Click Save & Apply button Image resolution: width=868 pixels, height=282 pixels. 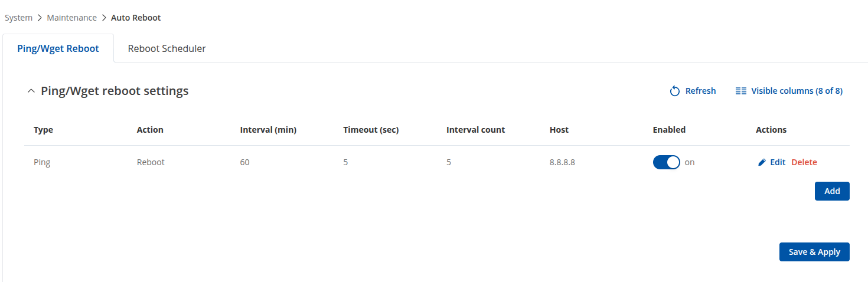[x=814, y=252]
